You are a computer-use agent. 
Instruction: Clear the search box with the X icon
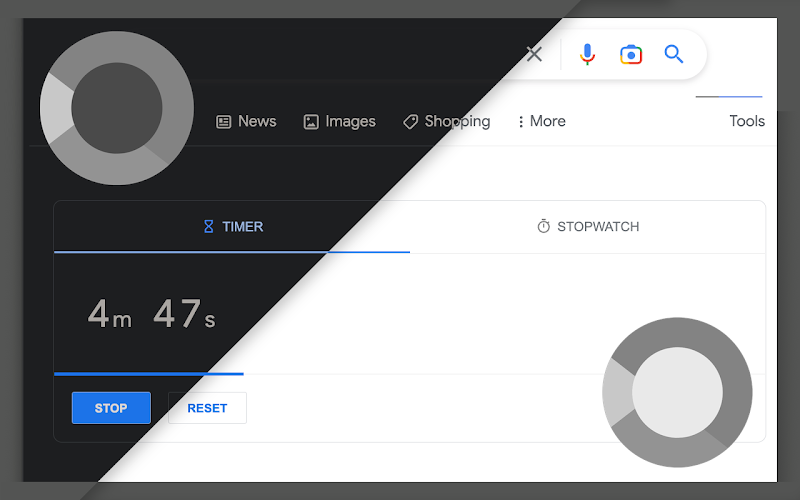click(x=534, y=54)
